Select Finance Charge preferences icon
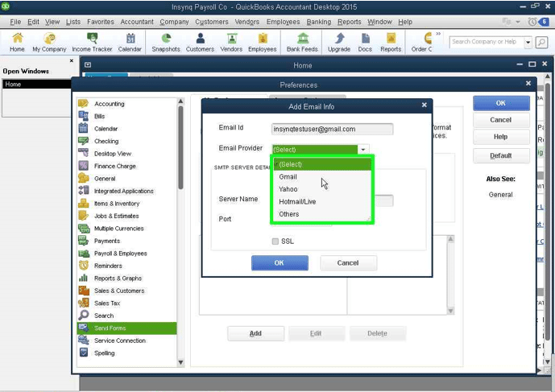This screenshot has height=392, width=555. pyautogui.click(x=84, y=166)
